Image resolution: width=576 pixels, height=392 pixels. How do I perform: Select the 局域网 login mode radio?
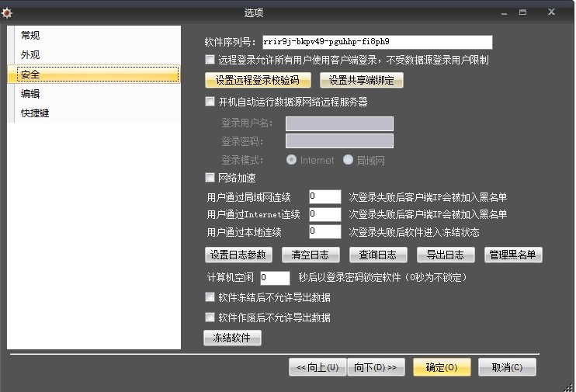[348, 160]
